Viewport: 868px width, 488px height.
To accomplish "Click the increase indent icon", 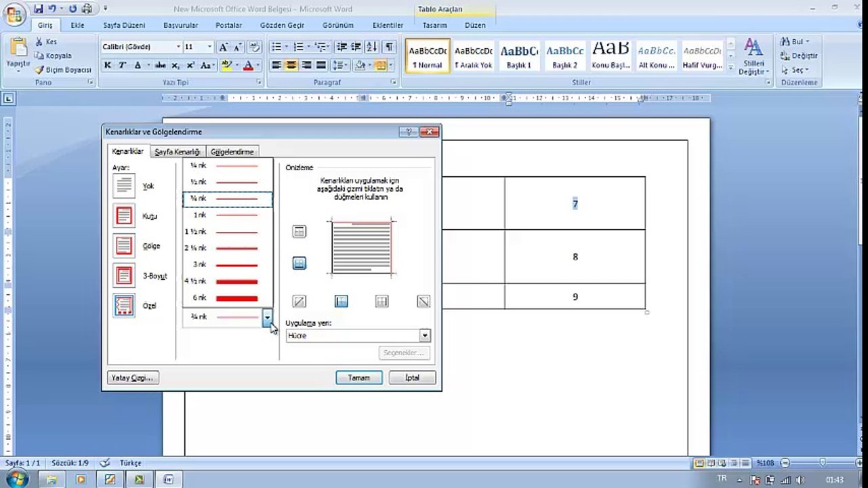I will (356, 47).
